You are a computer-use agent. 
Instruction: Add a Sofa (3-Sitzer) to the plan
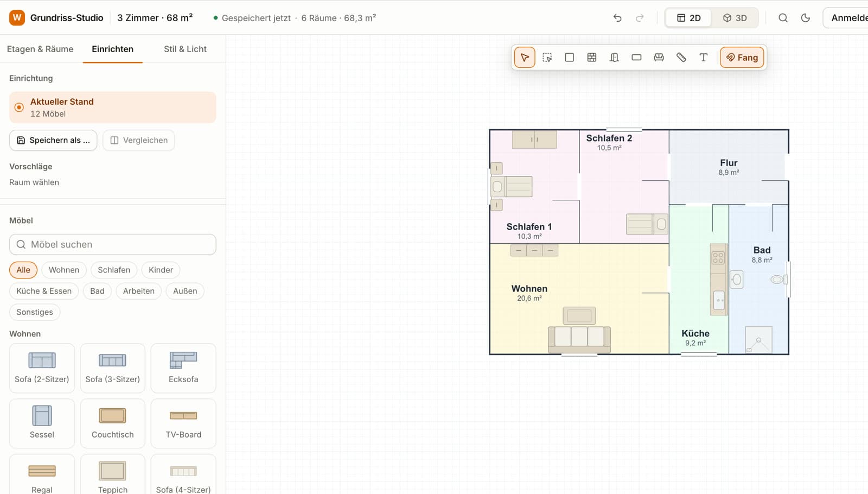(x=112, y=368)
